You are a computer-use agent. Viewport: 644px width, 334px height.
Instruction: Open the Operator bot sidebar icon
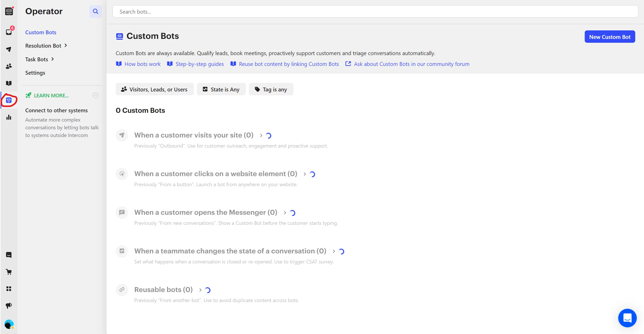(x=9, y=100)
